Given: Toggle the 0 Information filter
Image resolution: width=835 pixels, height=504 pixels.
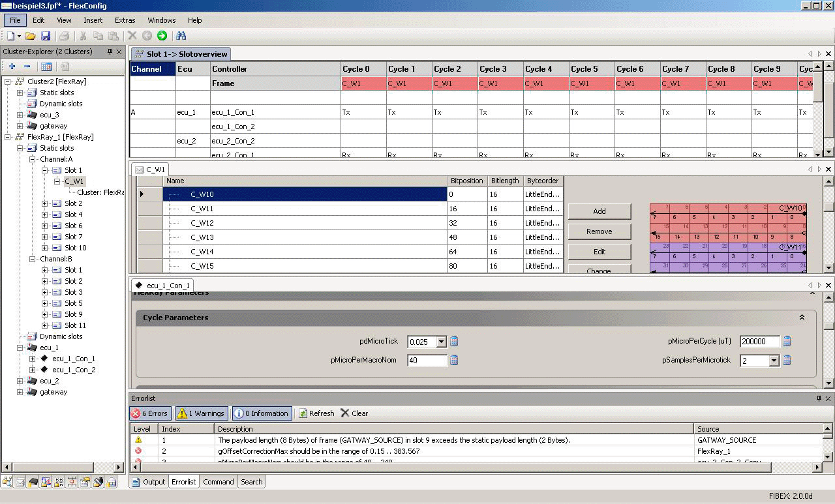Looking at the screenshot, I should 262,413.
